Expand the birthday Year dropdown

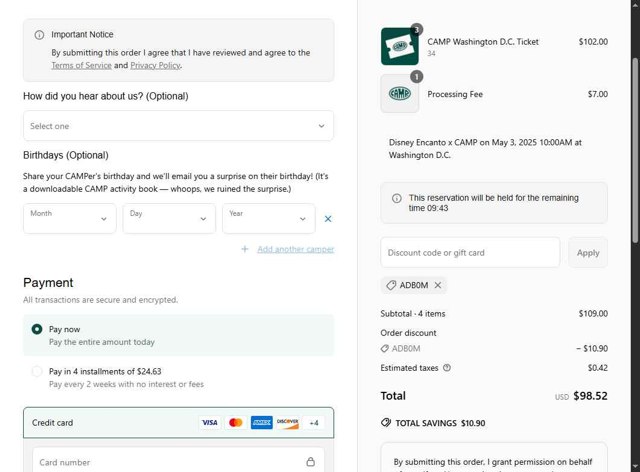(x=269, y=219)
